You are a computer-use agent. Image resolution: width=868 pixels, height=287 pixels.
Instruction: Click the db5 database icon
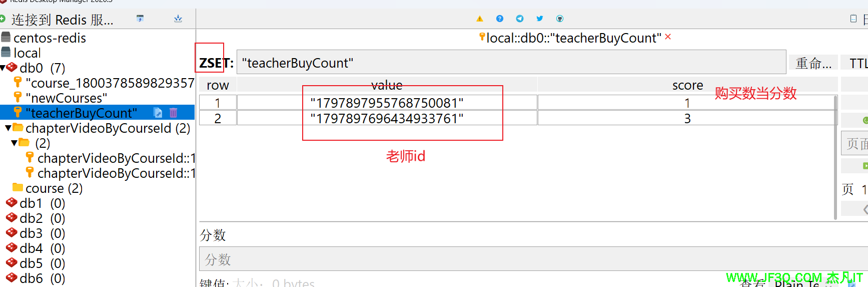coord(12,263)
